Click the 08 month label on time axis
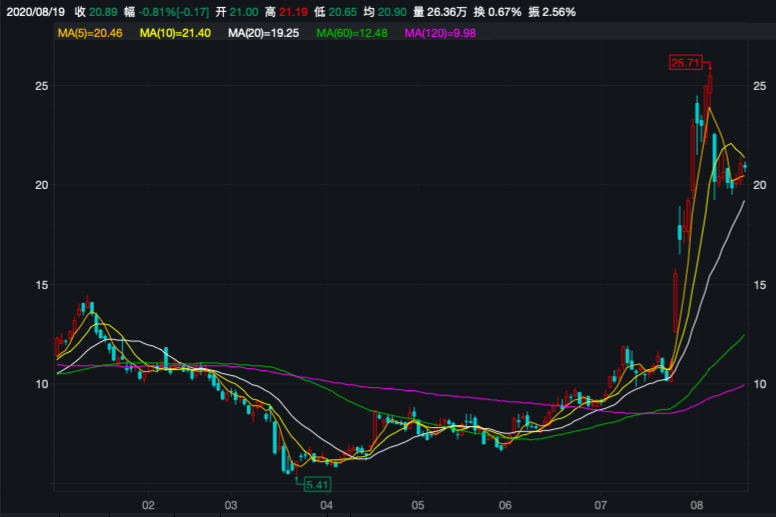Image resolution: width=776 pixels, height=517 pixels. click(x=697, y=505)
